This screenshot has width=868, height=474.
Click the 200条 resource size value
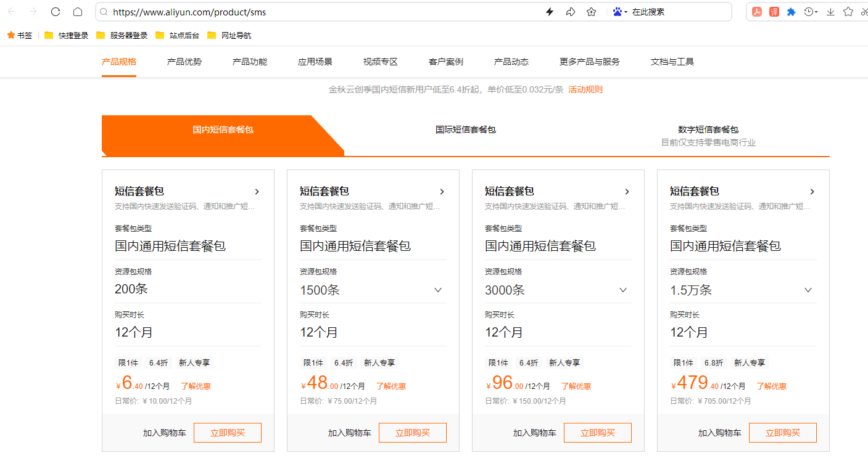(x=131, y=289)
